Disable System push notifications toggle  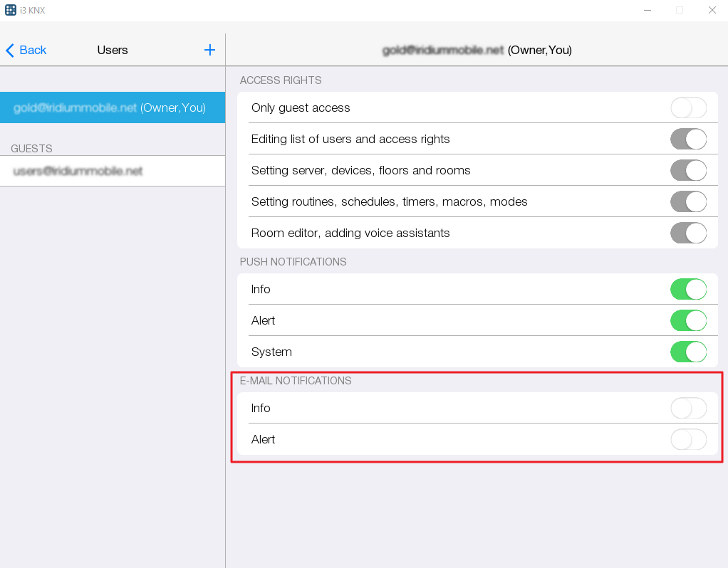click(688, 352)
